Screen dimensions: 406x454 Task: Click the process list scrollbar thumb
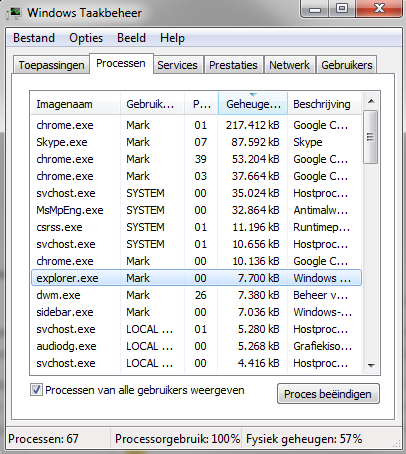[371, 137]
